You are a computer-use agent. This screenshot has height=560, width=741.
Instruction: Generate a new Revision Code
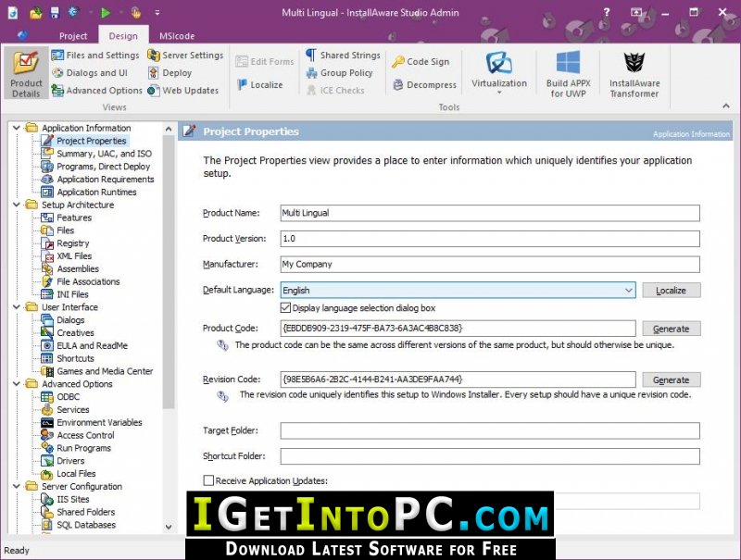[671, 380]
